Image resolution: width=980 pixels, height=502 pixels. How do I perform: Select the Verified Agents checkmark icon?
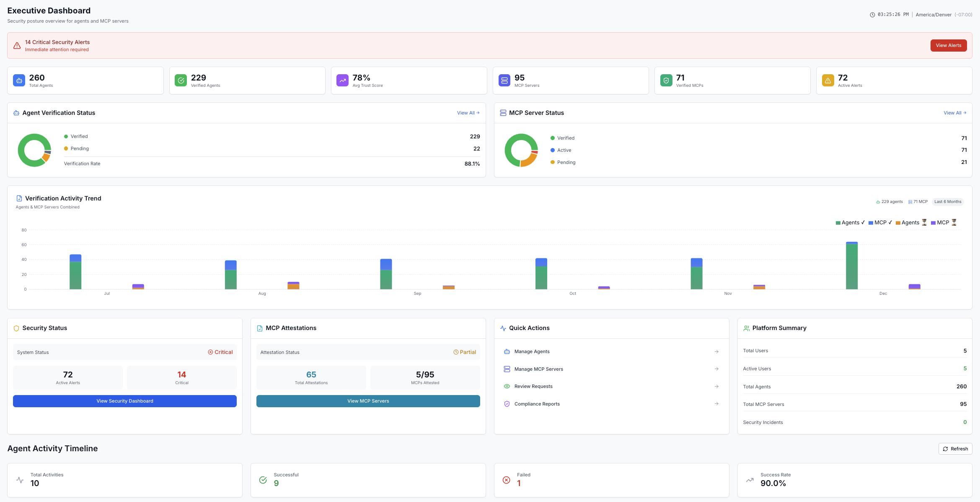181,80
